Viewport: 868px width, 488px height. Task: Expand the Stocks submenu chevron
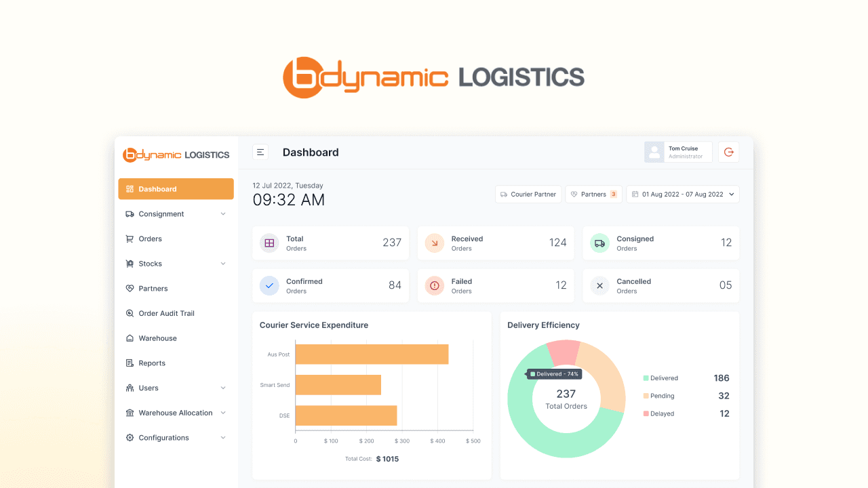tap(223, 264)
